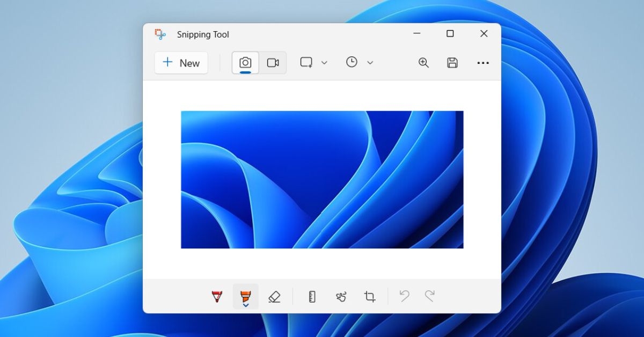This screenshot has height=337, width=644.
Task: Expand the delay timer chevron
Action: 370,63
